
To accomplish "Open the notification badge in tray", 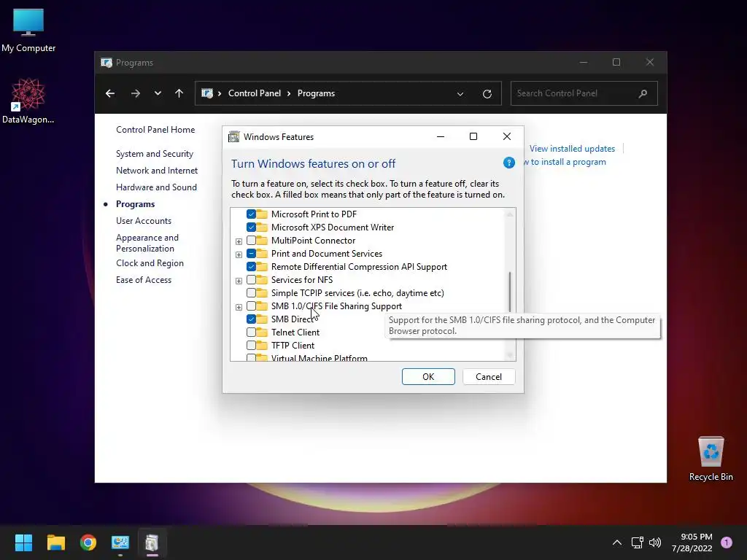I will [726, 542].
